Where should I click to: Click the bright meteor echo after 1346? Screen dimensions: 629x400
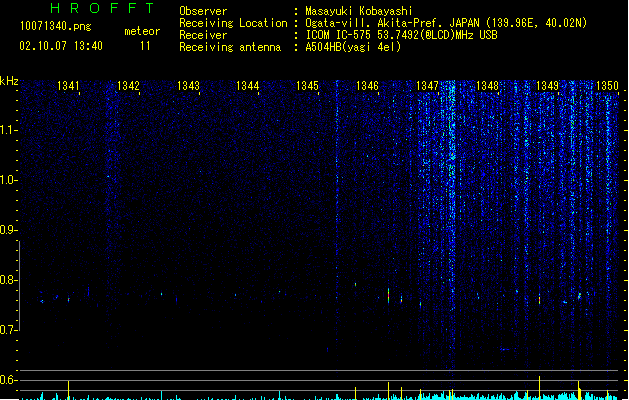(388, 295)
